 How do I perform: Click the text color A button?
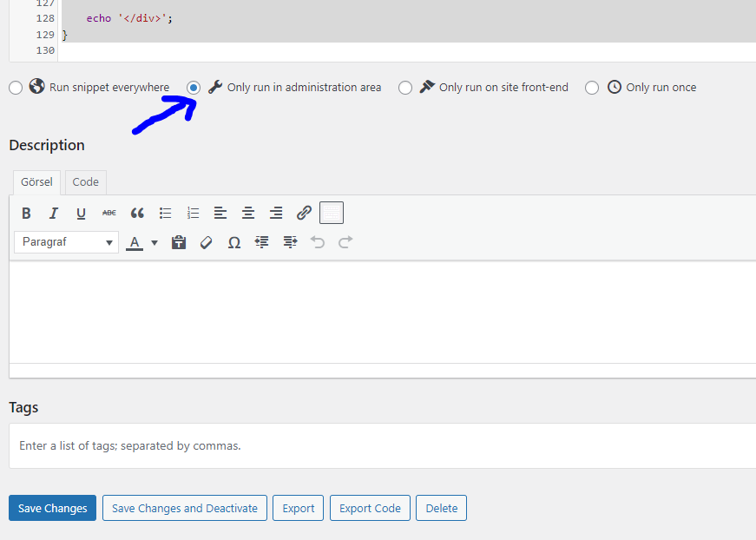[x=135, y=242]
